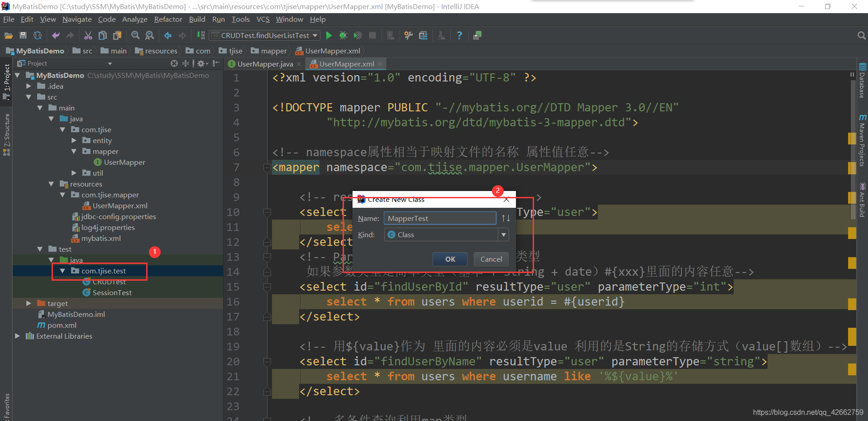
Task: Click up-down arrows beside Name field
Action: pyautogui.click(x=506, y=218)
